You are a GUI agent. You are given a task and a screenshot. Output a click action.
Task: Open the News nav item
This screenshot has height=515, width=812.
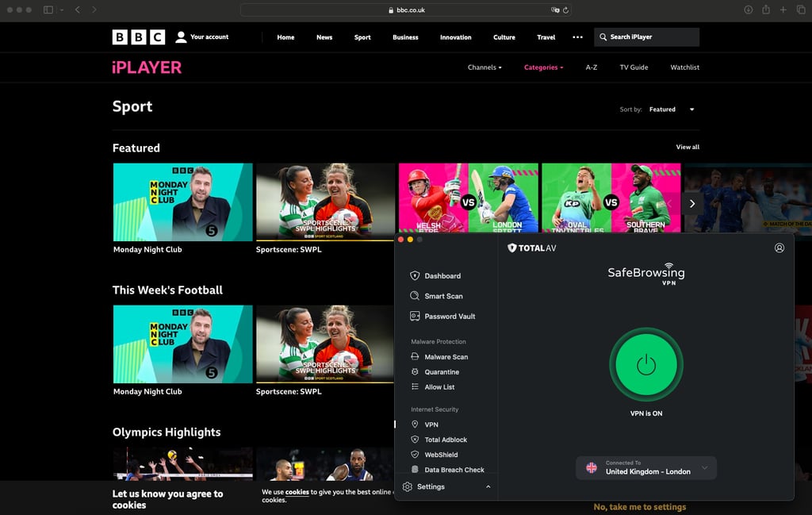(x=324, y=37)
